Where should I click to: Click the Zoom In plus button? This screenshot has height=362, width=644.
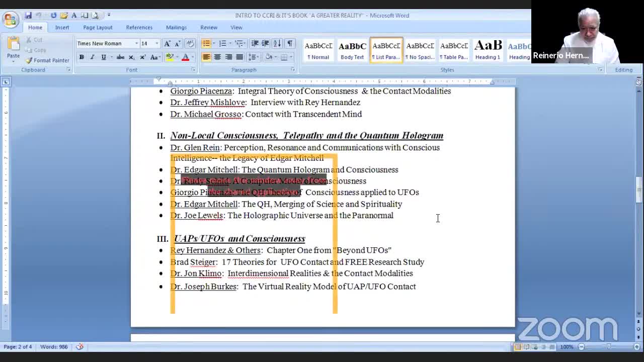[x=636, y=347]
